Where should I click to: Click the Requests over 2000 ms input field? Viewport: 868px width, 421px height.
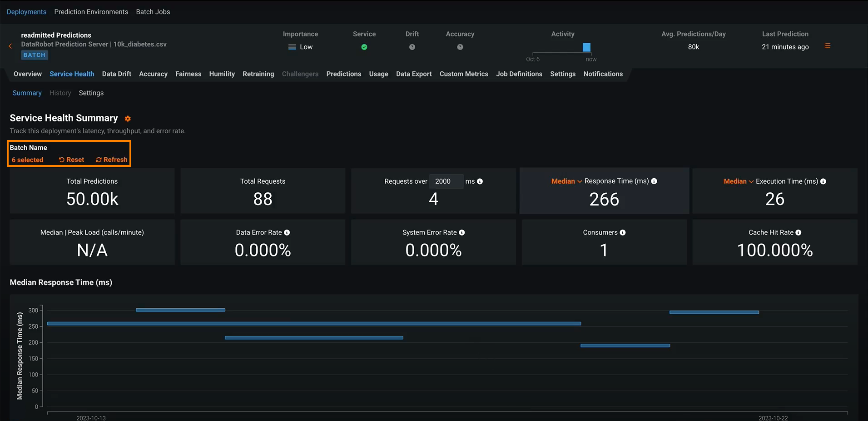click(446, 181)
